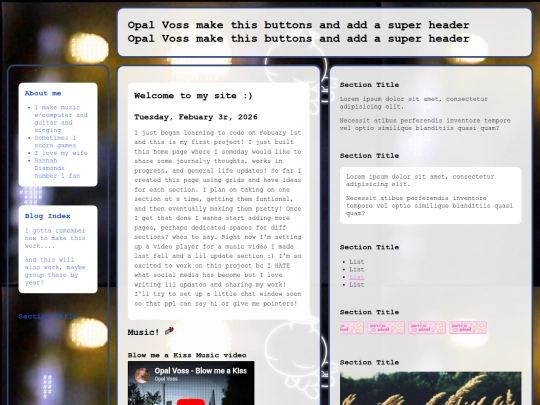Viewport: 540px width, 405px height.
Task: Click the Section Title above the grass photo
Action: click(369, 363)
